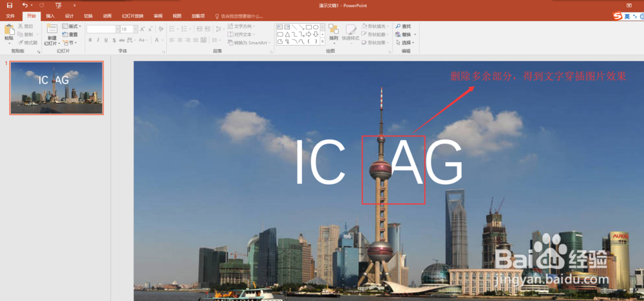Screen dimensions: 644x301
Task: Switch to the 视图 ribbon tab
Action: [177, 16]
